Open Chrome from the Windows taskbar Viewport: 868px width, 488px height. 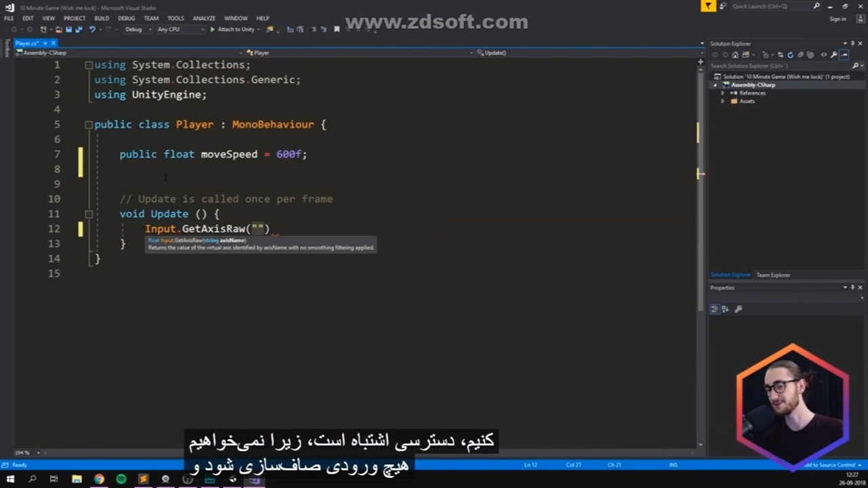point(99,479)
